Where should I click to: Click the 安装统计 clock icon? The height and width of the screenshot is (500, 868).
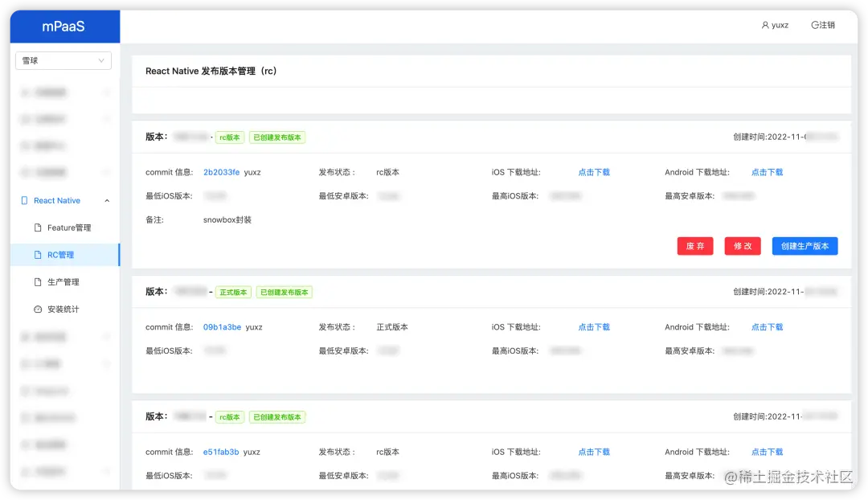pos(38,309)
